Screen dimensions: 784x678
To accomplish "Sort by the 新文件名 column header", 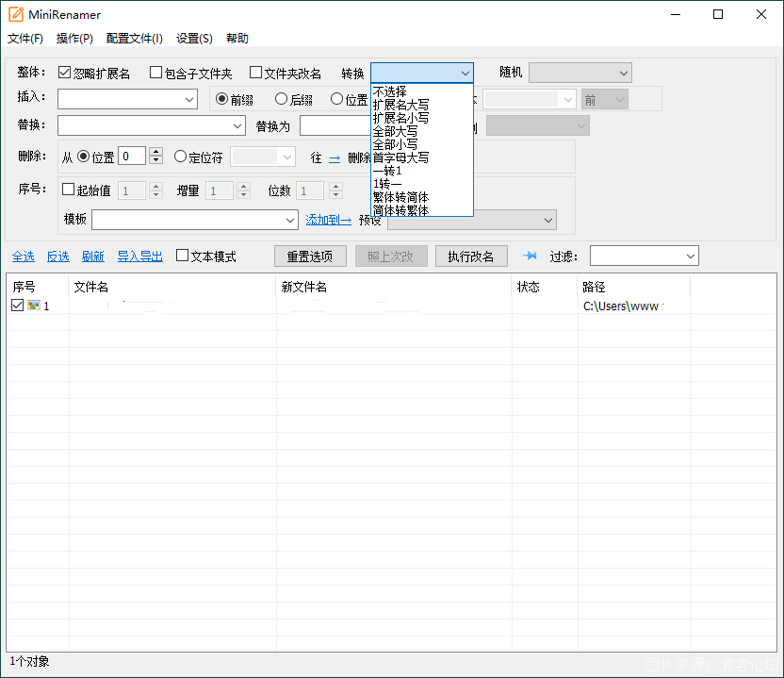I will coord(394,287).
